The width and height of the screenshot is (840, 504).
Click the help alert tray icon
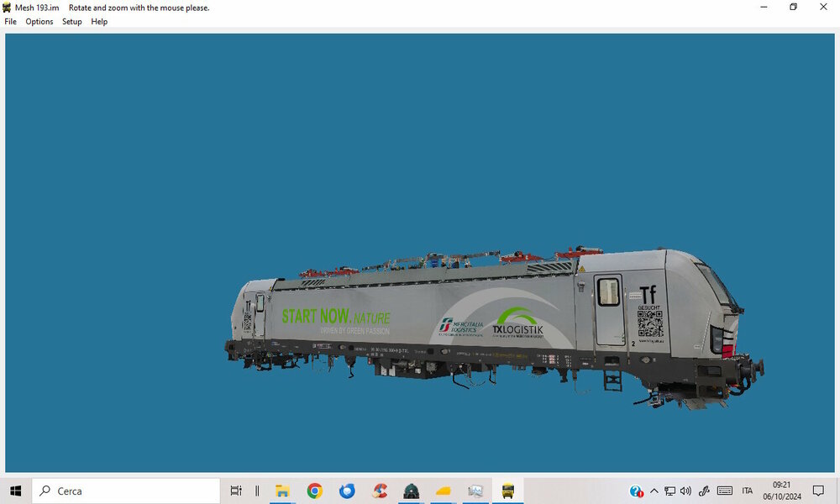[637, 491]
